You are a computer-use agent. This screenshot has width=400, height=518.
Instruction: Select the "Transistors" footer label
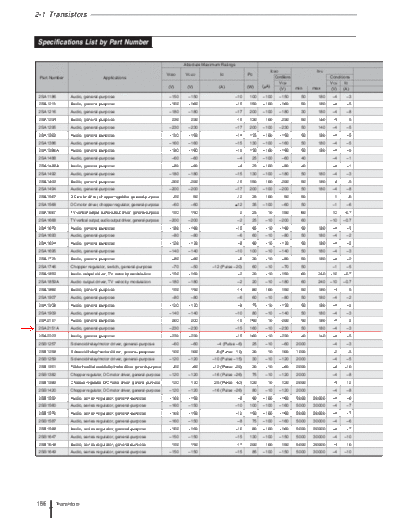click(x=68, y=504)
